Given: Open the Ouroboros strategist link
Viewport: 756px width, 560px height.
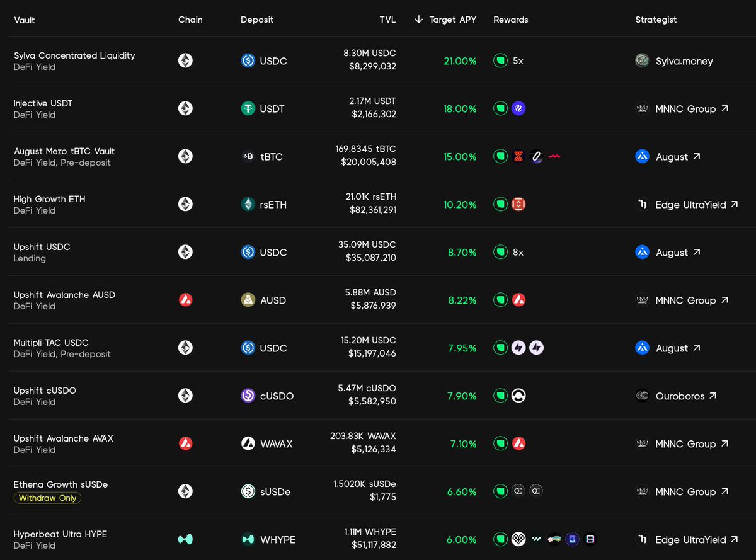Looking at the screenshot, I should coord(686,396).
